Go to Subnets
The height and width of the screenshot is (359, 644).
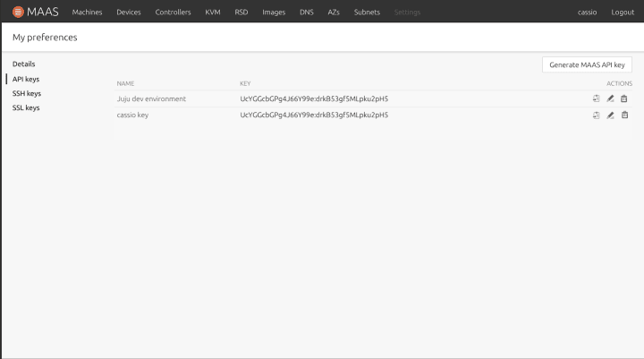coord(367,13)
